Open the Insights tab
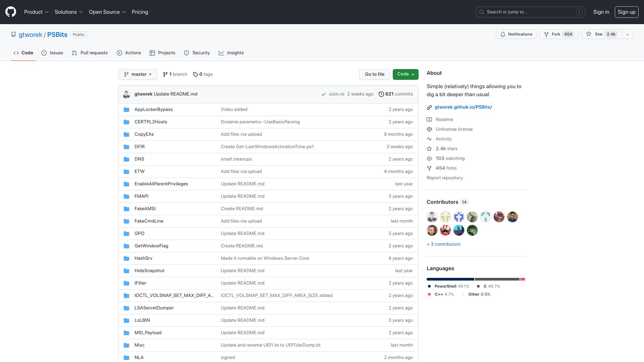Image resolution: width=644 pixels, height=362 pixels. pos(231,53)
